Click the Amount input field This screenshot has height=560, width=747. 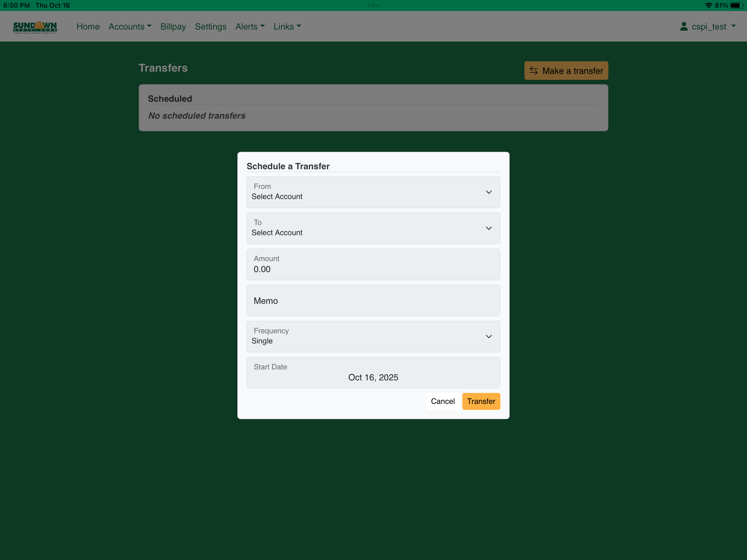373,264
